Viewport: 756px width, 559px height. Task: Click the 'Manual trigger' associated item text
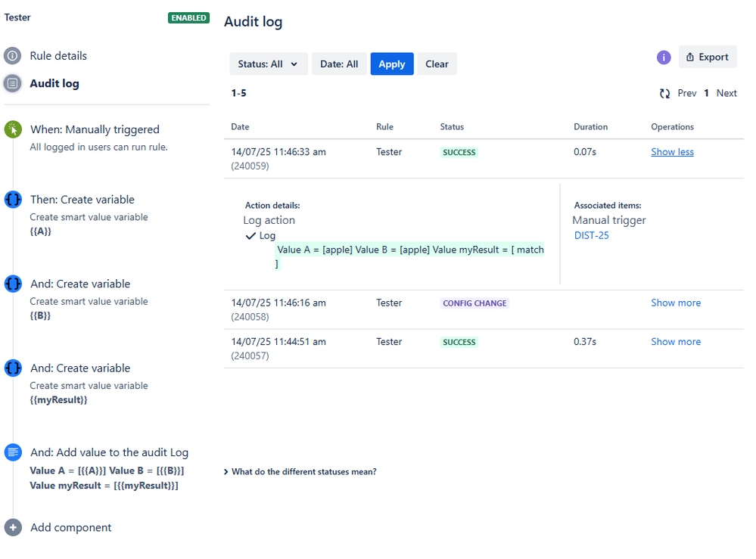(x=609, y=220)
